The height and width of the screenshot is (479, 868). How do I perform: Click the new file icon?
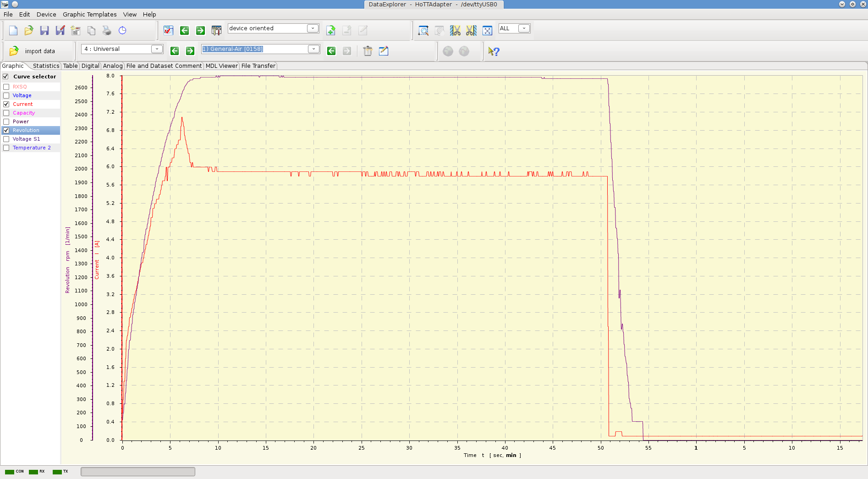13,31
